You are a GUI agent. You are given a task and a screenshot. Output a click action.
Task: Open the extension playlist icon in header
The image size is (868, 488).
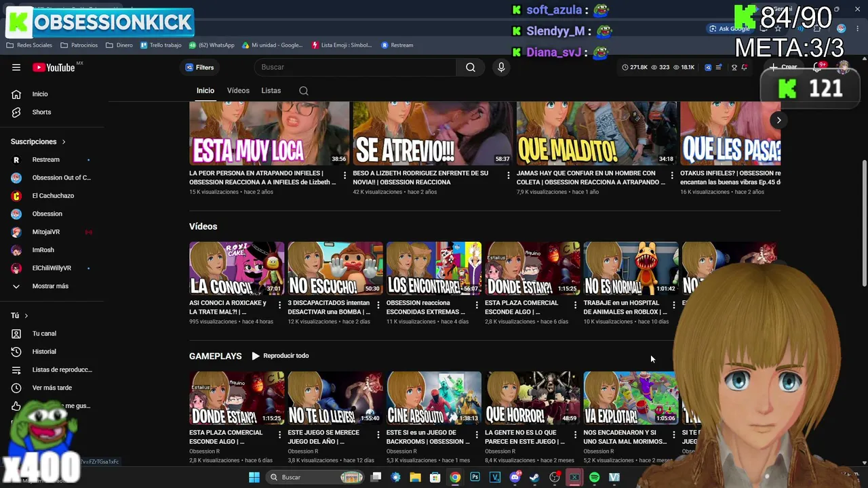(x=718, y=67)
